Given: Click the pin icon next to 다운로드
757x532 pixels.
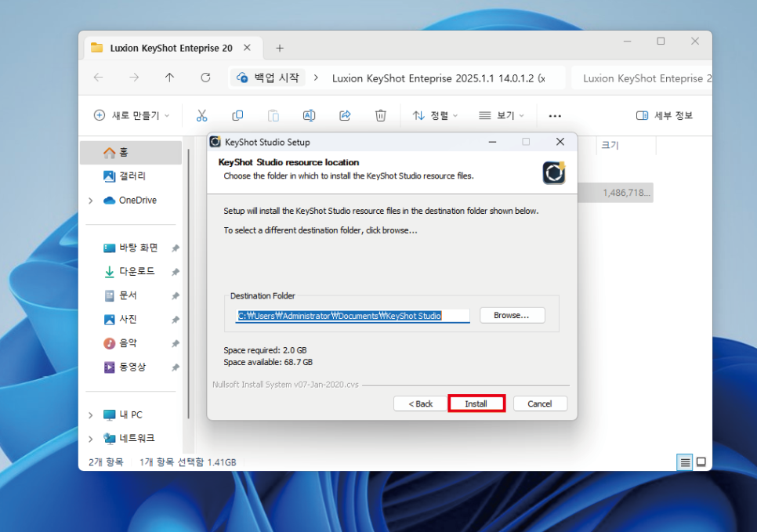Looking at the screenshot, I should [x=176, y=272].
